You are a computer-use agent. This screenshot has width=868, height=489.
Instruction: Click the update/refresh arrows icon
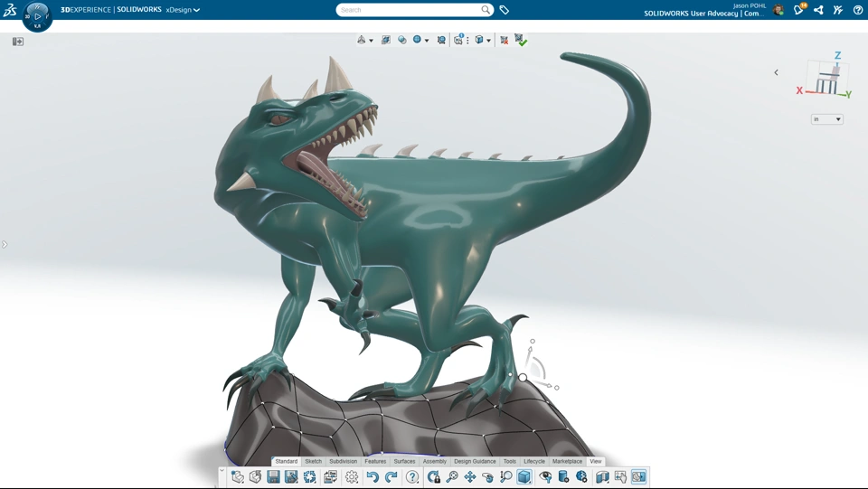(x=310, y=477)
